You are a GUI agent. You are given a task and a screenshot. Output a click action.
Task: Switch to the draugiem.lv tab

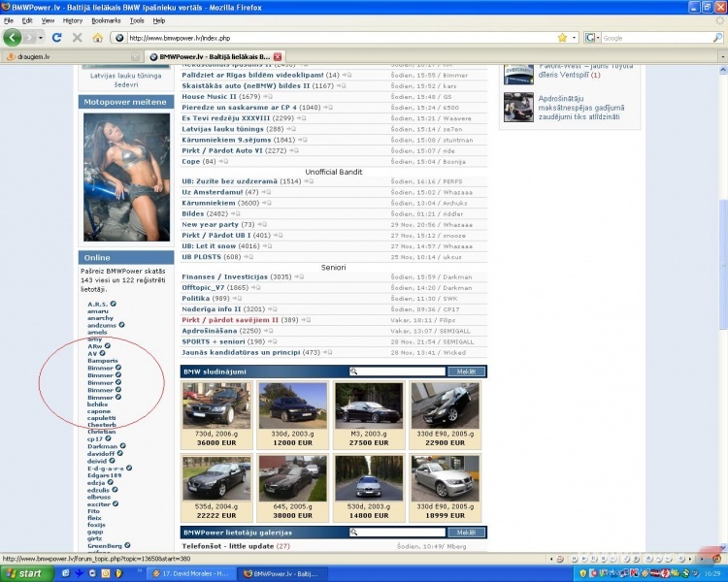tap(72, 56)
